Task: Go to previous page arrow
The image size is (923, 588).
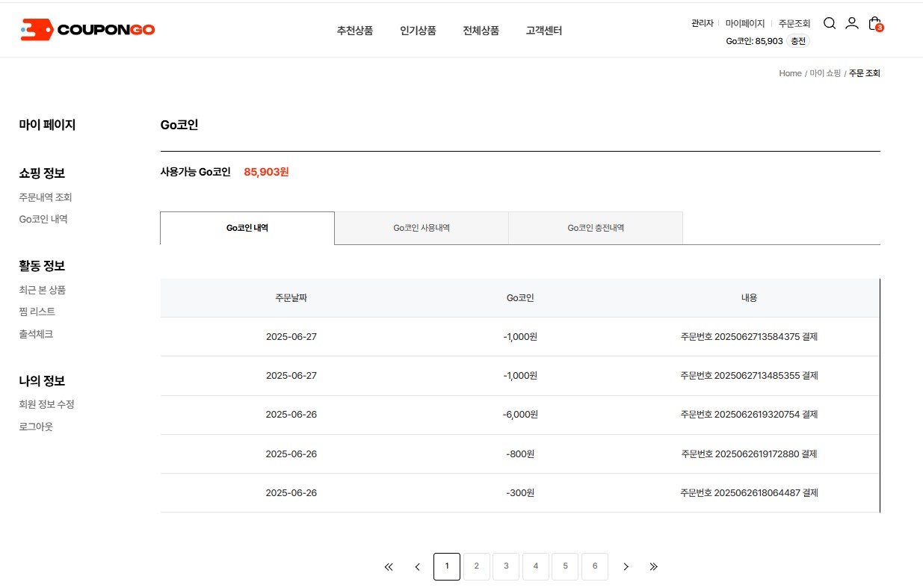Action: 418,566
